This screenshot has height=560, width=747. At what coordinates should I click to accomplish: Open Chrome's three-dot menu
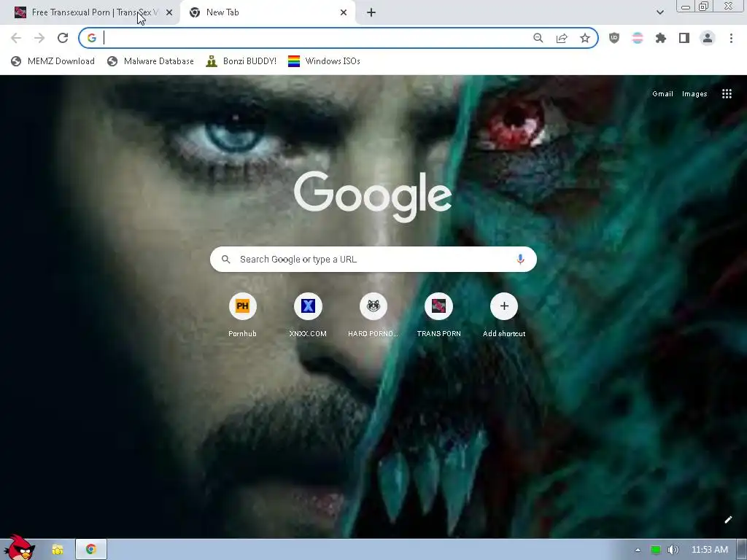(731, 38)
